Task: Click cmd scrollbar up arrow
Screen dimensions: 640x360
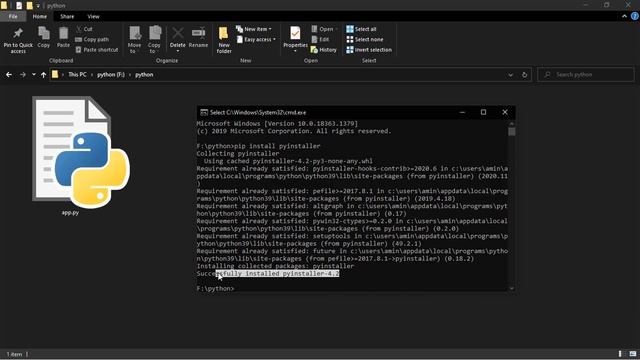Action: point(512,123)
